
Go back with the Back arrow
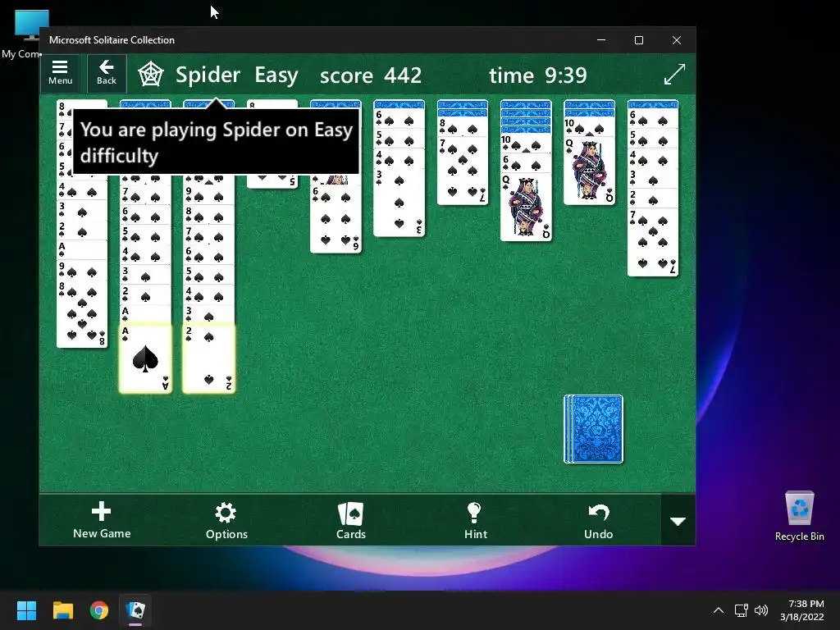[x=107, y=73]
